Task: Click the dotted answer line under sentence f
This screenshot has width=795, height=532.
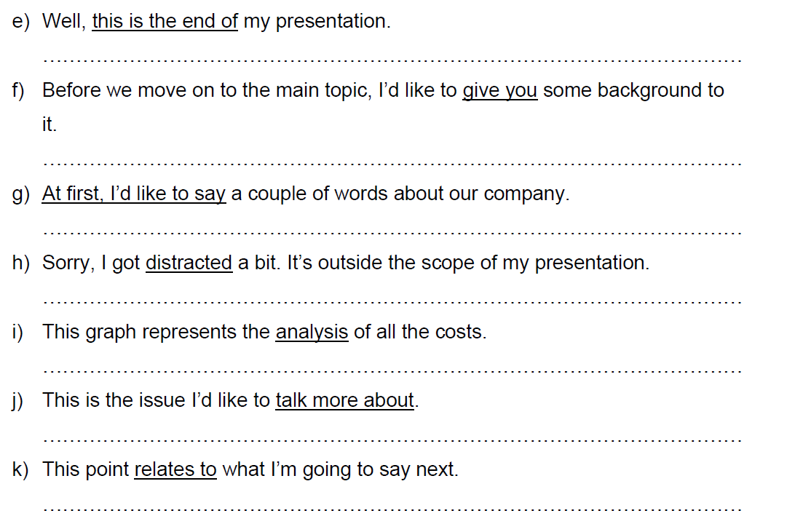Action: [x=393, y=164]
